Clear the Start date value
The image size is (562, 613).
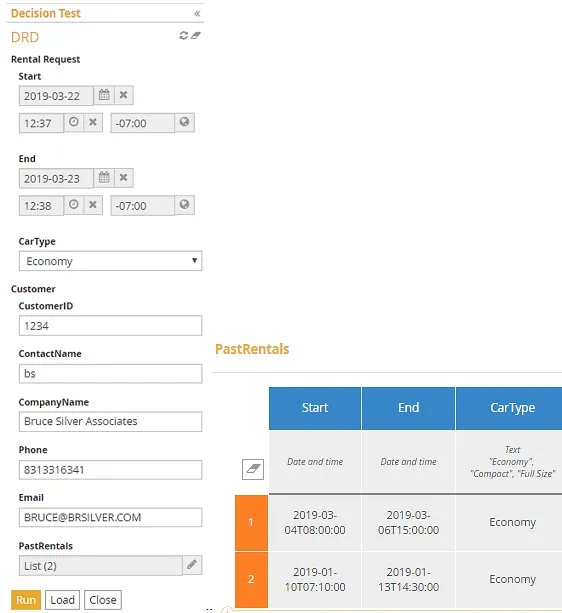[x=123, y=95]
